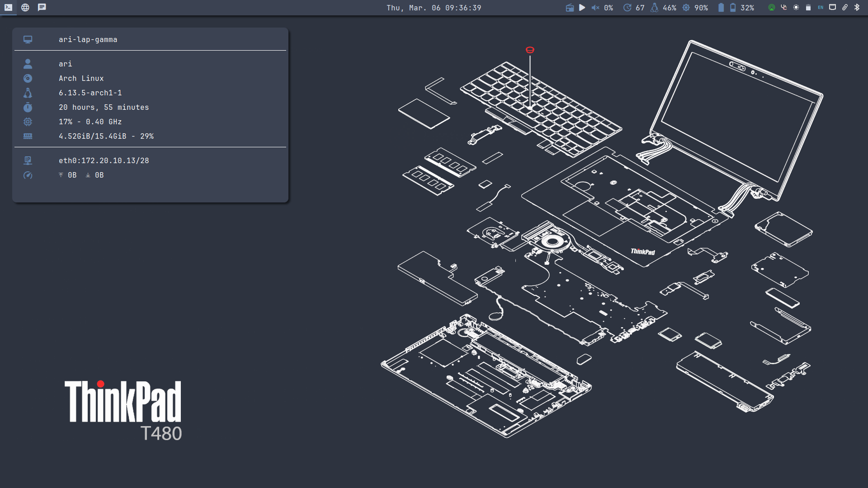Select kernel version 6.13.5-arch1-1
Viewport: 868px width, 488px height.
pos(90,93)
